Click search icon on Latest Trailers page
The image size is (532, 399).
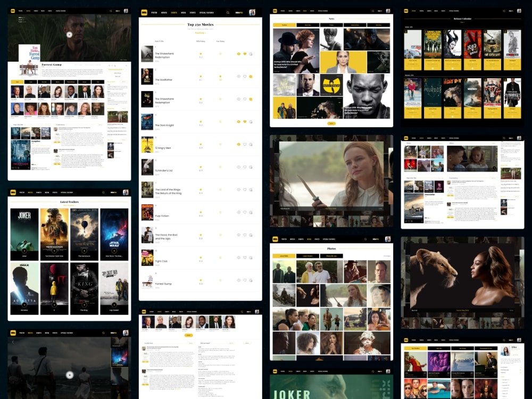[x=104, y=193]
